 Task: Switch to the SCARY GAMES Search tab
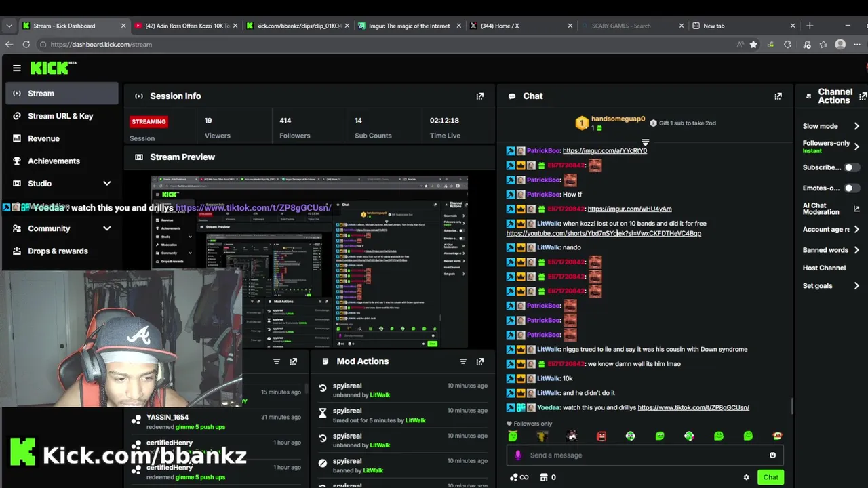click(x=632, y=26)
